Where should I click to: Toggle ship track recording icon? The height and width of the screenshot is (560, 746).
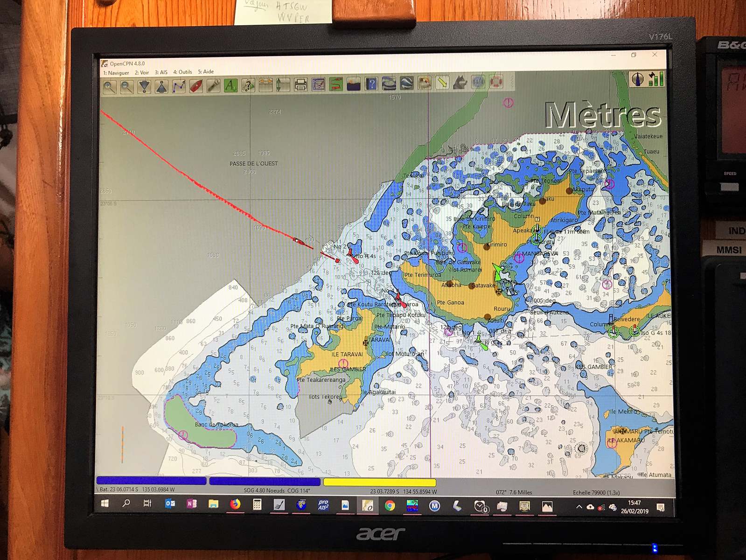(336, 84)
